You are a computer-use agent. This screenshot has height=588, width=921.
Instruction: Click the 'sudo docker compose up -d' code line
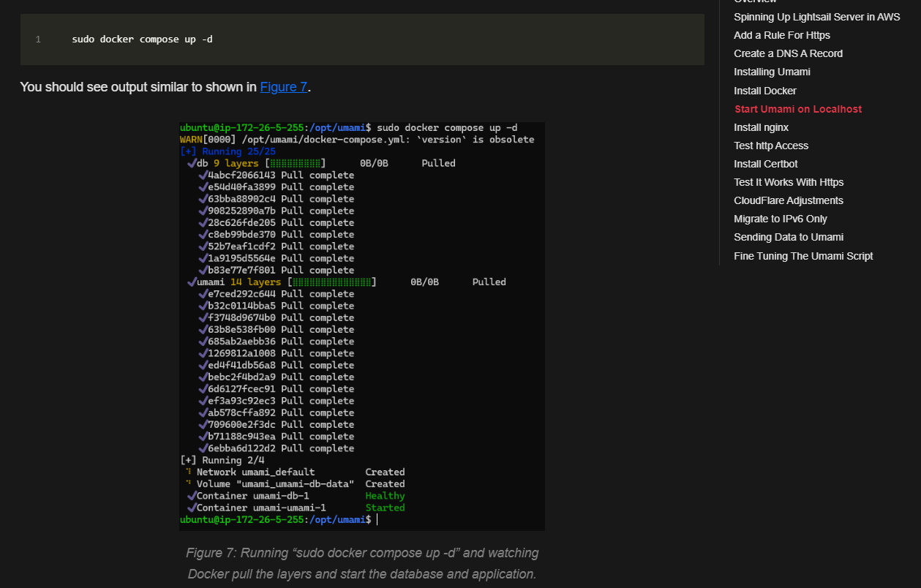pyautogui.click(x=142, y=39)
